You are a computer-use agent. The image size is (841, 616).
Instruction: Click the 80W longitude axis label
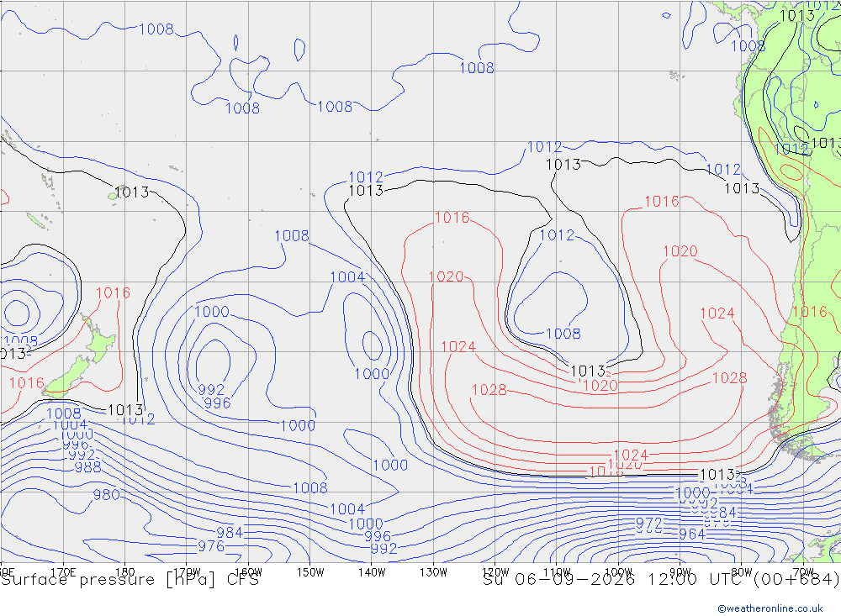coord(742,572)
